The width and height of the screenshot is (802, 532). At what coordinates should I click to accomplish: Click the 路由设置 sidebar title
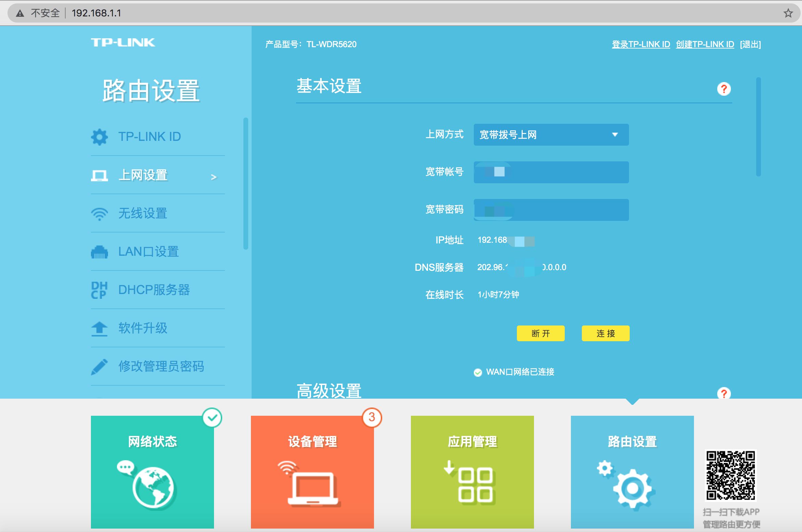point(151,91)
